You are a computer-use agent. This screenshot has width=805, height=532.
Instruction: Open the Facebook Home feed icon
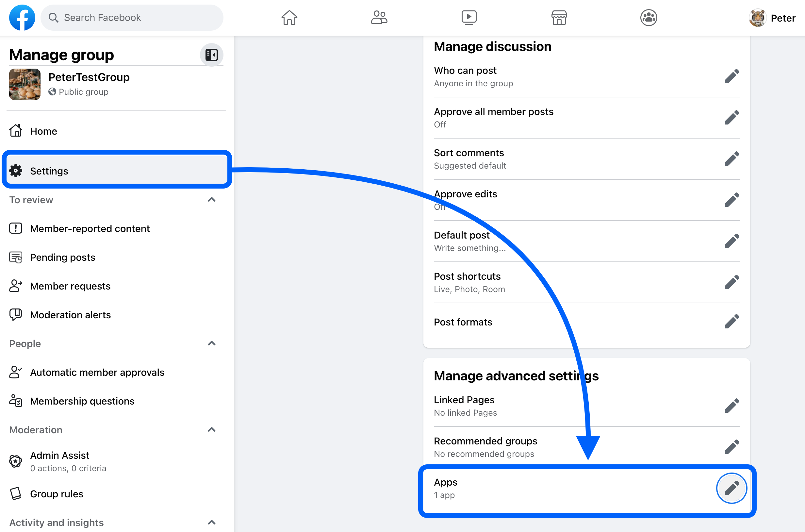(x=289, y=18)
